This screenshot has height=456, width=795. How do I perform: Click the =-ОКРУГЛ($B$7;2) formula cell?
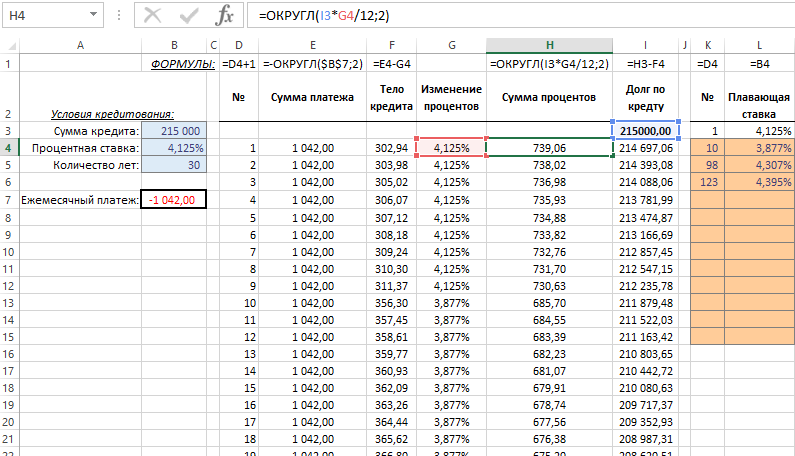(x=312, y=64)
